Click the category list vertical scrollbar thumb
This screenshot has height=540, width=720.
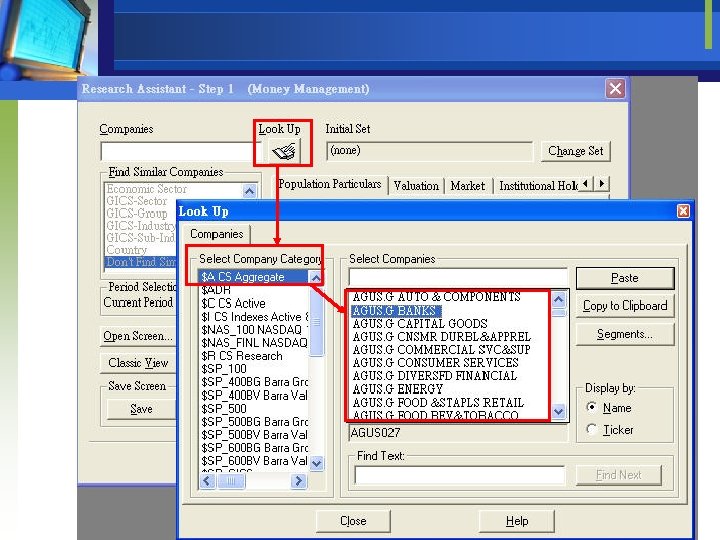click(316, 321)
